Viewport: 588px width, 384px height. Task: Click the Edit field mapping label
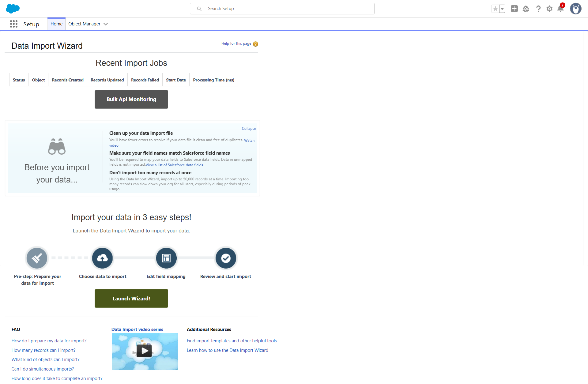pyautogui.click(x=166, y=277)
